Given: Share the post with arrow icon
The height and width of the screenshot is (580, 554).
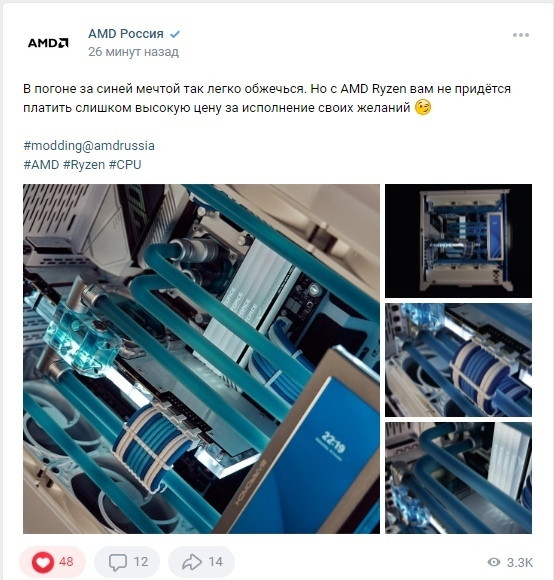Looking at the screenshot, I should click(x=192, y=562).
